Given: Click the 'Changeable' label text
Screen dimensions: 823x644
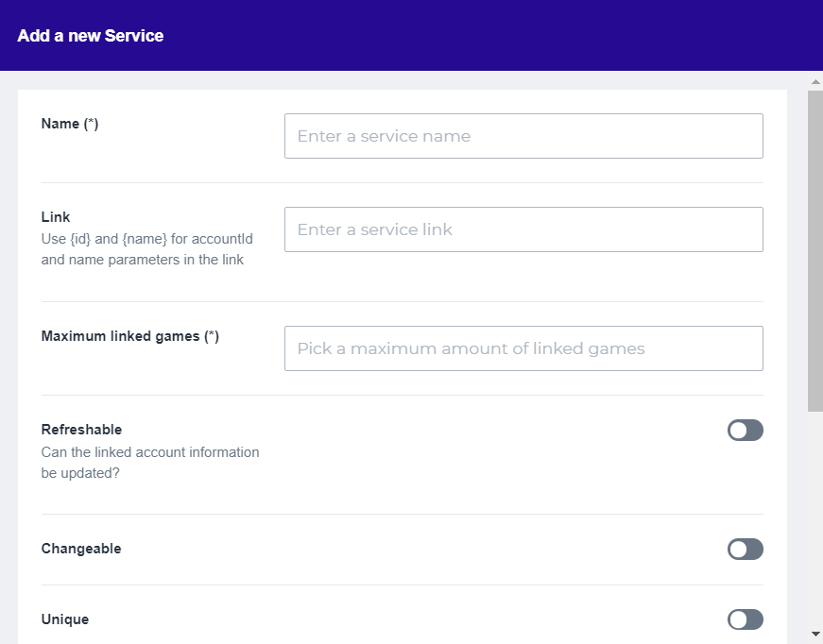Looking at the screenshot, I should [81, 549].
